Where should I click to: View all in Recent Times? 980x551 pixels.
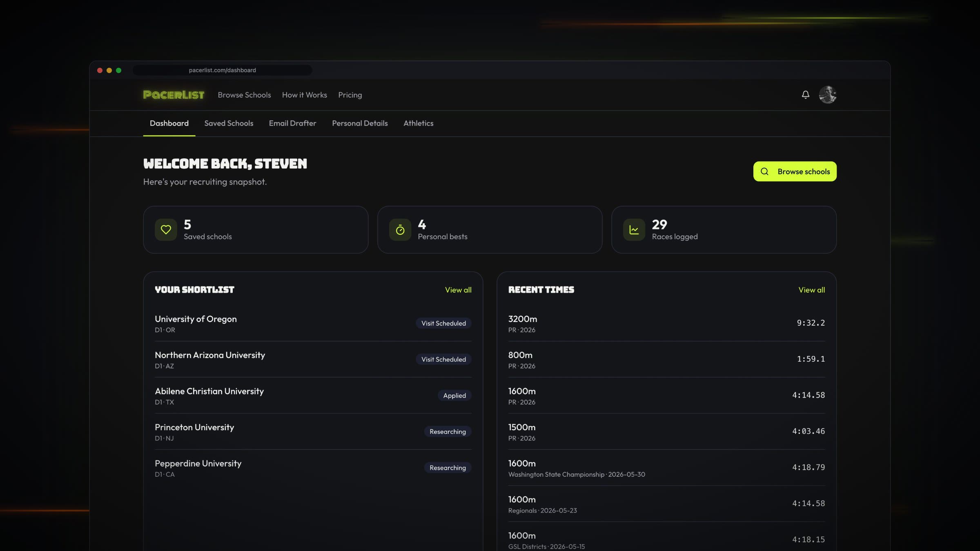(x=811, y=290)
